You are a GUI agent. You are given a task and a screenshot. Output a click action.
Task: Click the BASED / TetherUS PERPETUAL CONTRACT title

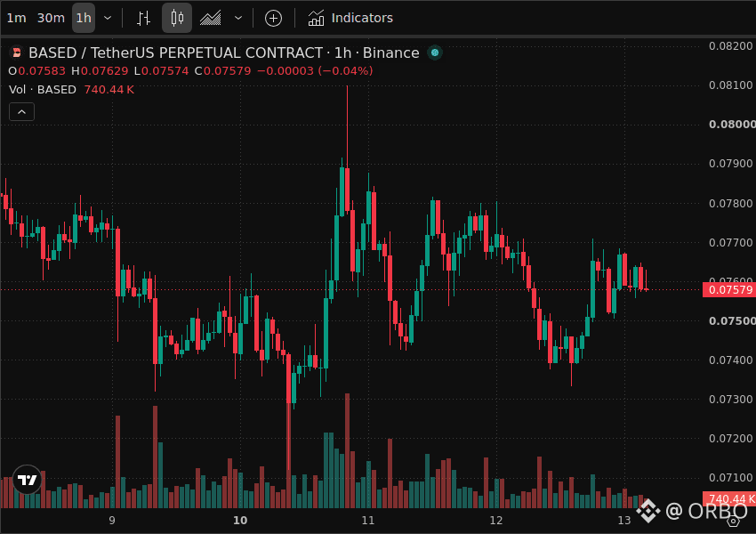pyautogui.click(x=175, y=53)
